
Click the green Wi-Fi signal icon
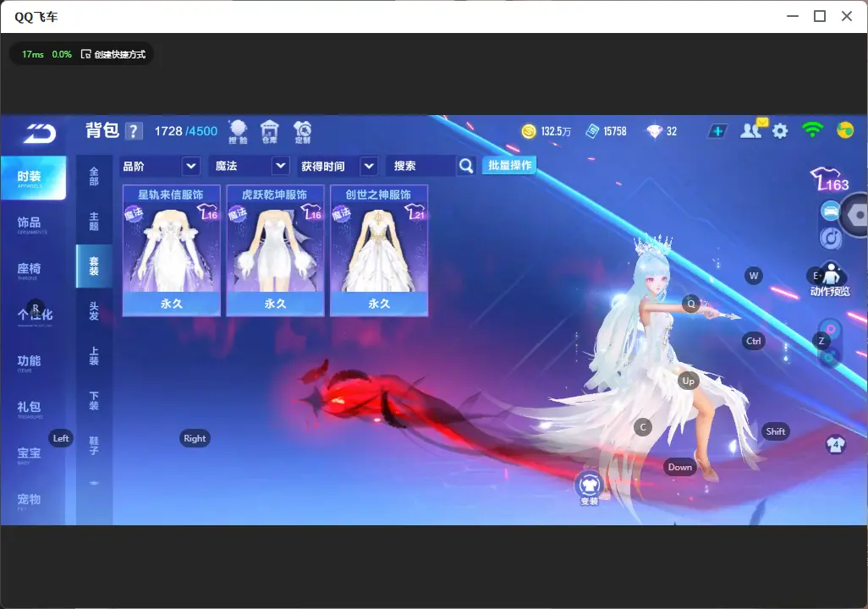(812, 130)
